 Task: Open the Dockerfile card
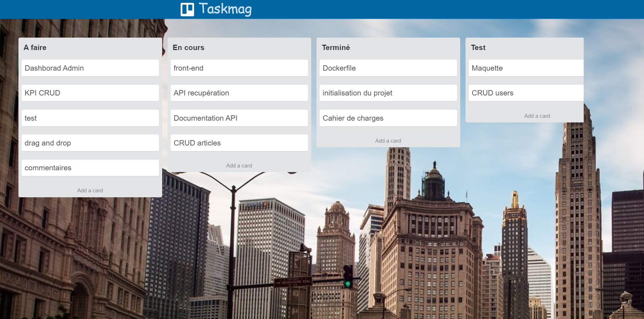(x=388, y=68)
